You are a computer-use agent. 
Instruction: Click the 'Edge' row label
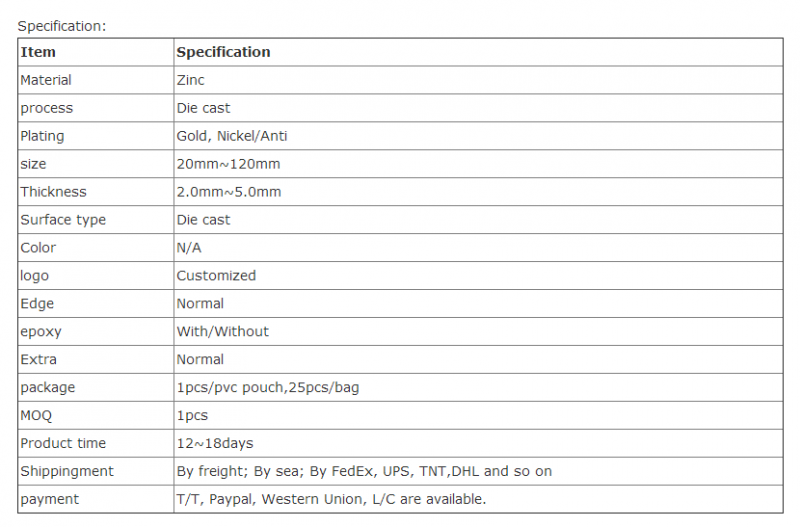[37, 304]
